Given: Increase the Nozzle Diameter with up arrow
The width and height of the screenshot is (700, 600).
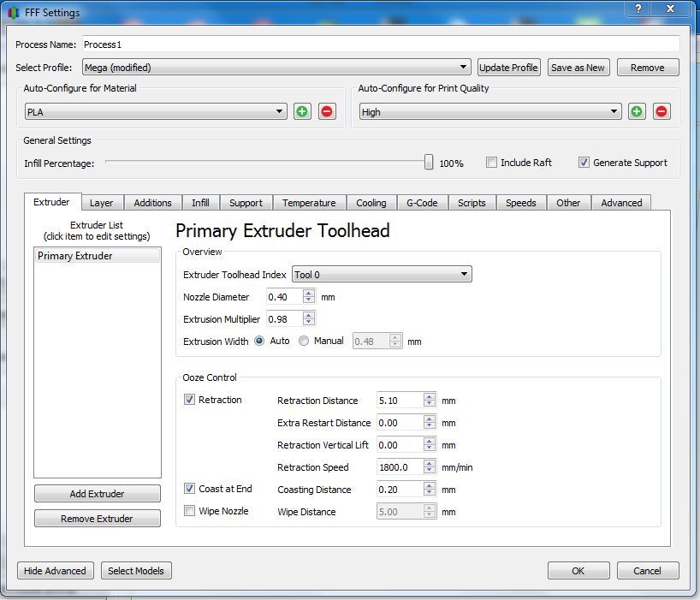Looking at the screenshot, I should tap(309, 293).
